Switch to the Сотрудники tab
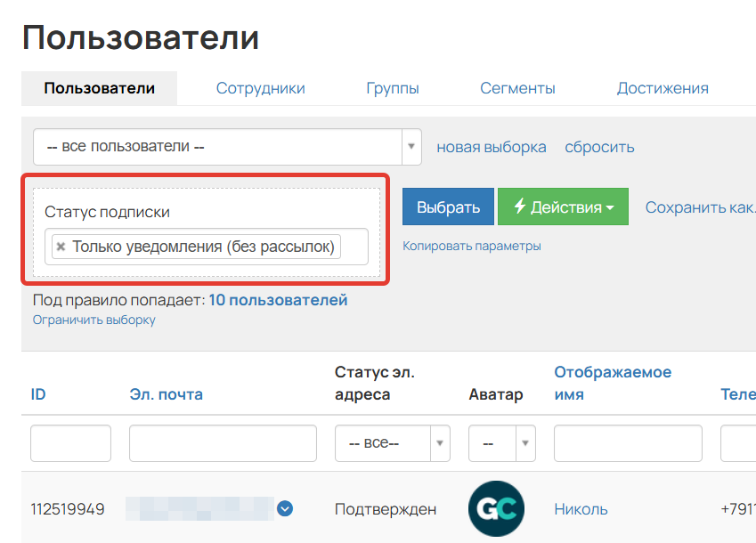The image size is (756, 543). pyautogui.click(x=260, y=88)
